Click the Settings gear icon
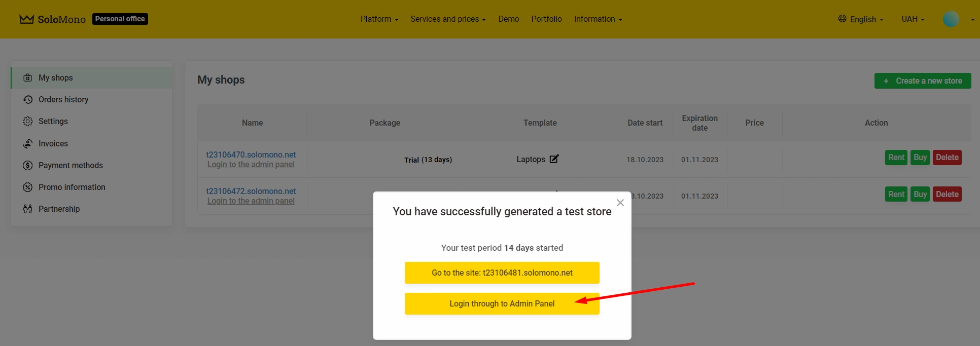The width and height of the screenshot is (980, 346). 28,122
